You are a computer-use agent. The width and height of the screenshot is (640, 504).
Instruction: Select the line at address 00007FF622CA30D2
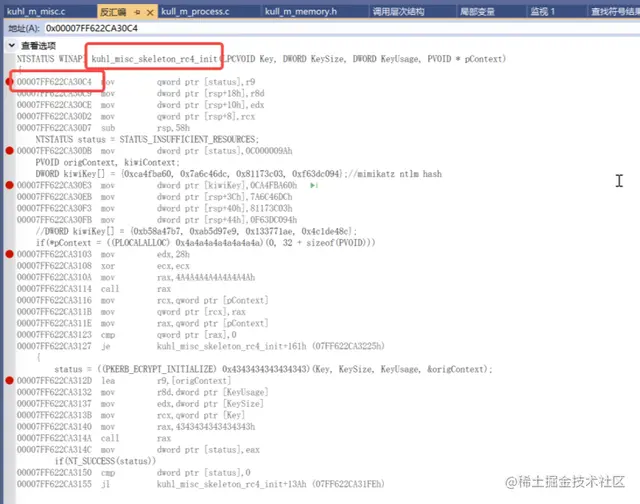(136, 117)
